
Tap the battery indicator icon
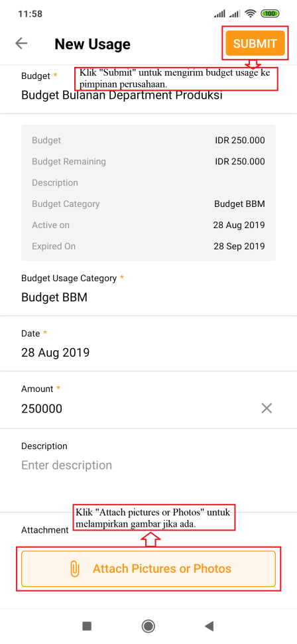[270, 13]
